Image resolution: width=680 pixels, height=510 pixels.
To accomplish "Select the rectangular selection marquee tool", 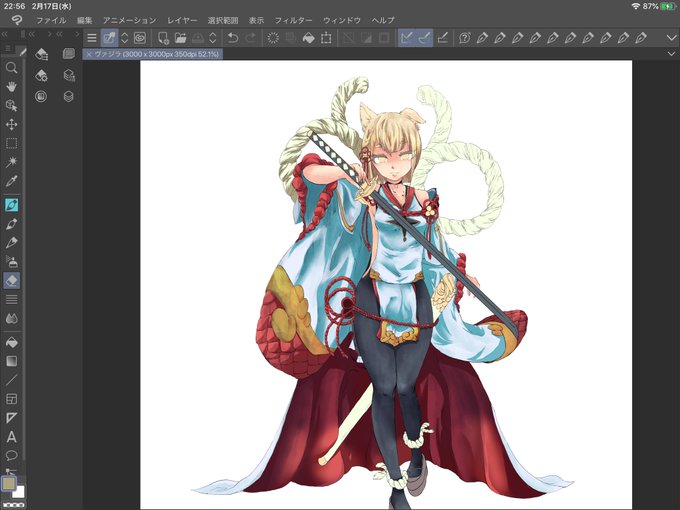I will pos(11,143).
